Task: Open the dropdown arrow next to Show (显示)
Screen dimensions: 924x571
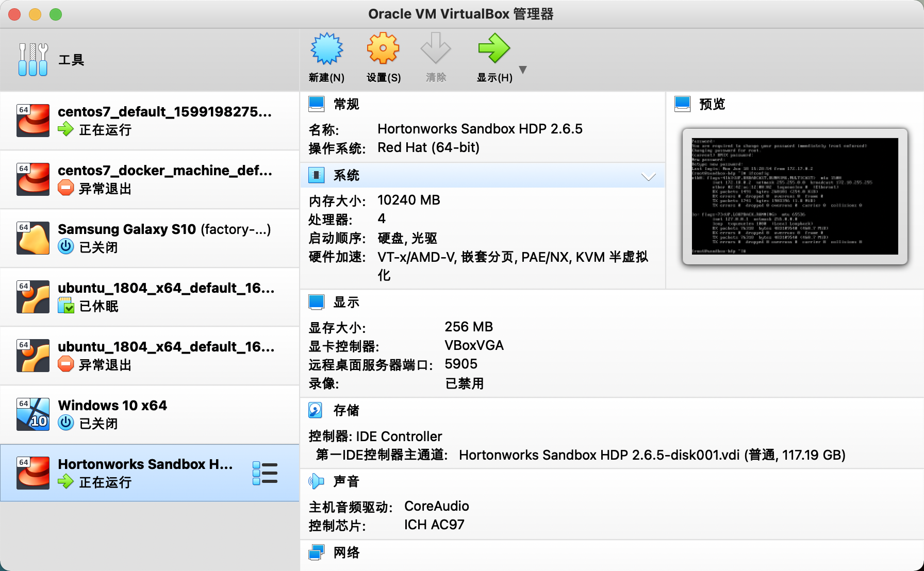Action: [523, 70]
